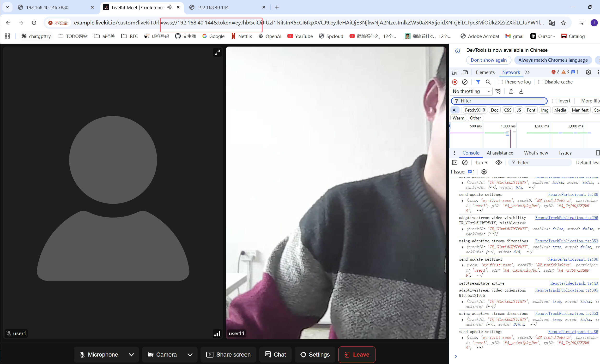Viewport: 600px width, 364px height.
Task: Switch to the Elements tab in DevTools
Action: pos(485,72)
